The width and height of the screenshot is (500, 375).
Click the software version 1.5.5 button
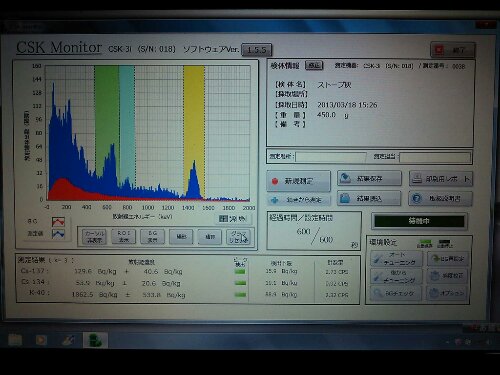click(x=256, y=50)
